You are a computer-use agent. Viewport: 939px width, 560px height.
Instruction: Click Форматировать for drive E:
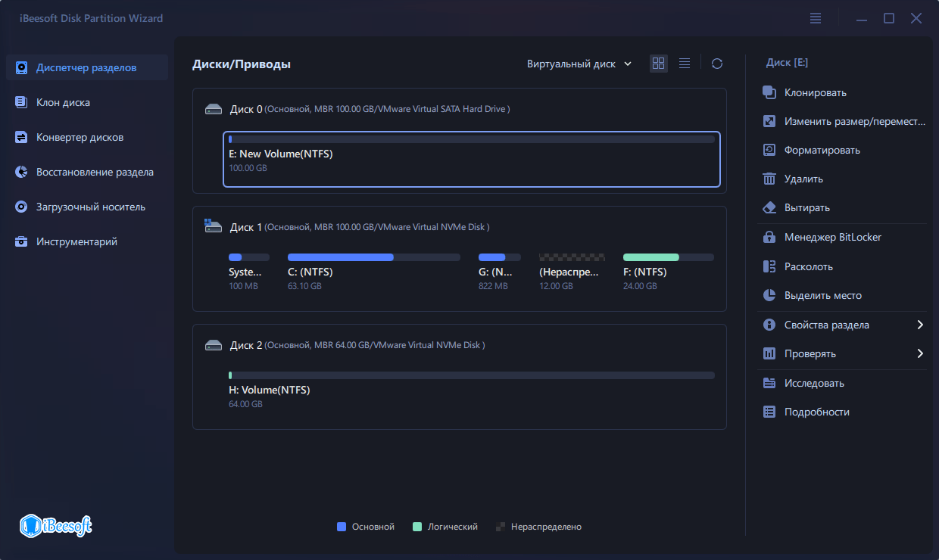[x=770, y=150]
